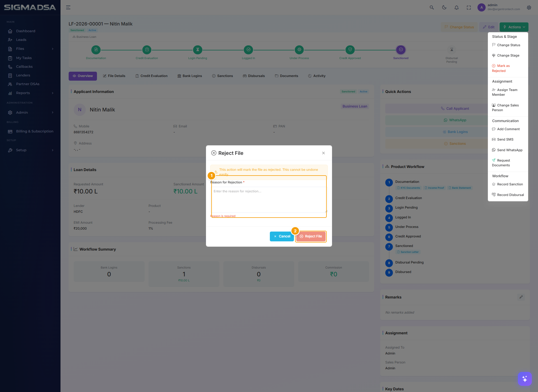Edit remarks pencil icon
Viewport: 538px width, 392px height.
521,297
